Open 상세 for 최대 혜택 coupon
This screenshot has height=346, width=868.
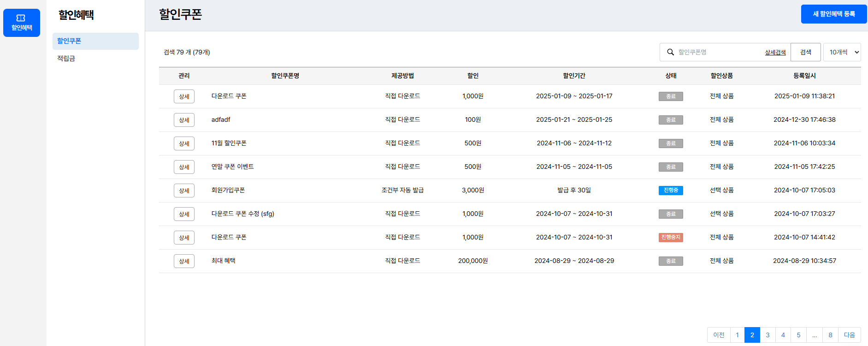click(184, 261)
